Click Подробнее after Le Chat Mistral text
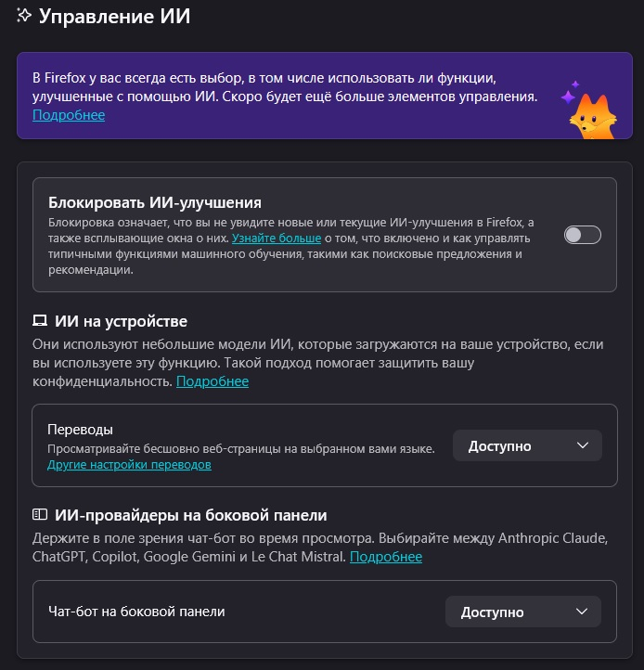This screenshot has width=644, height=670. [386, 557]
